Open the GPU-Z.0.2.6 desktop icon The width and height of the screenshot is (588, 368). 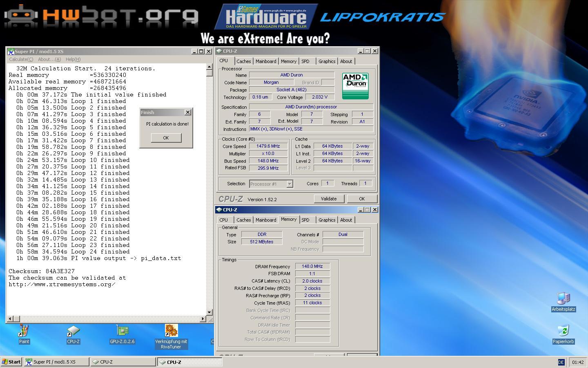coord(122,334)
